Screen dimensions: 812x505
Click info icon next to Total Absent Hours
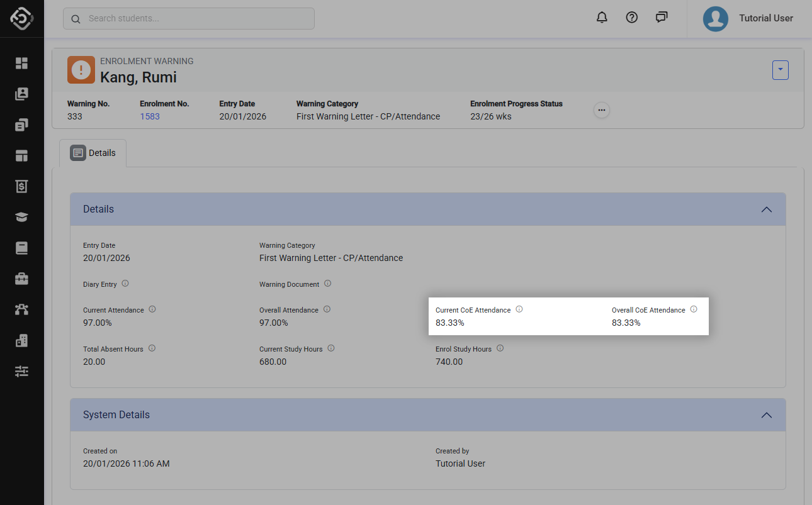tap(152, 348)
